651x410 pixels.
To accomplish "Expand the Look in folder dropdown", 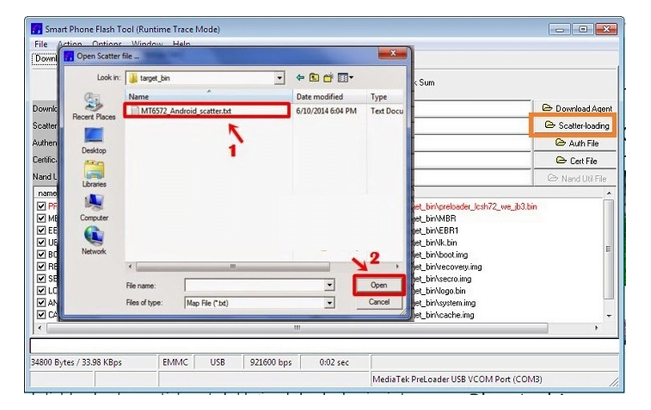I will (279, 78).
